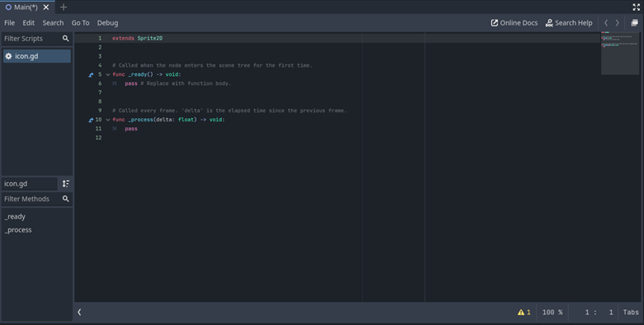The image size is (644, 325).
Task: Click override icon on line 10
Action: coord(91,120)
